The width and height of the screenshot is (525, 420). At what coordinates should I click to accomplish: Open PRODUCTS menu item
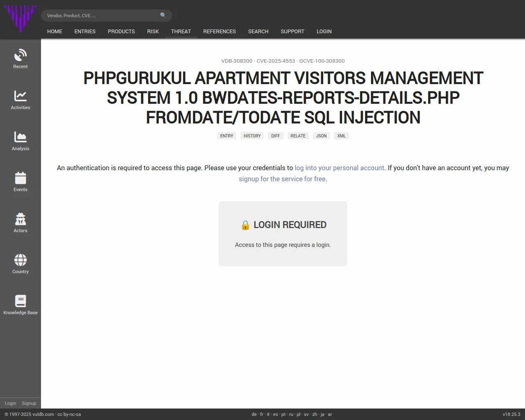tap(121, 32)
